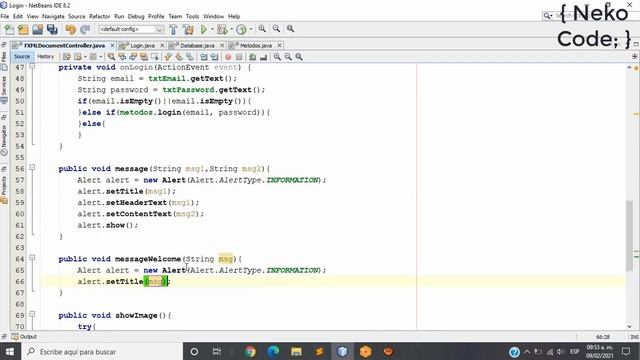
Task: Click main toolbar zoom out magnifier
Action: (276, 29)
